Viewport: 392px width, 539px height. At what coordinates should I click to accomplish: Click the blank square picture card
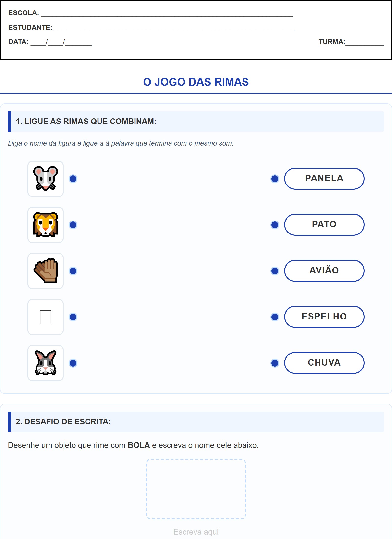[46, 317]
